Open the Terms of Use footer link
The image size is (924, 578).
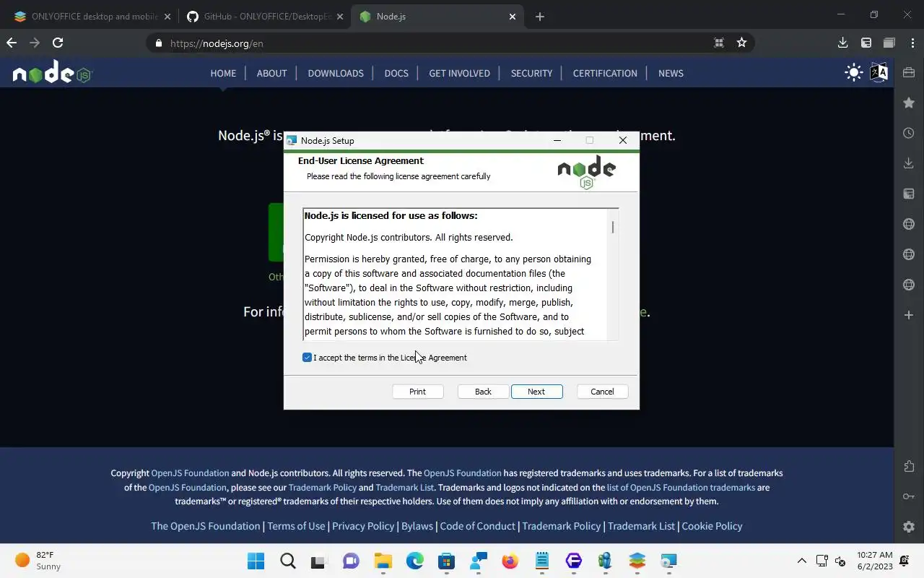click(296, 525)
